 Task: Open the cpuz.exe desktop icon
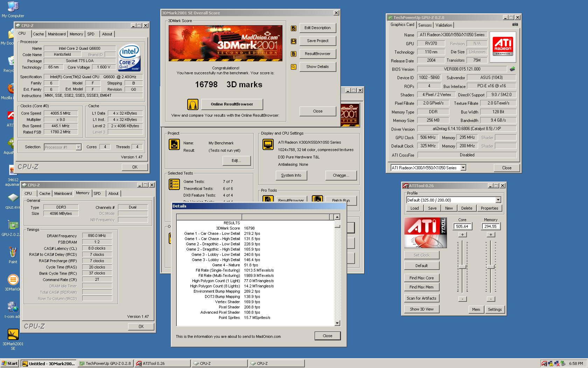(13, 201)
